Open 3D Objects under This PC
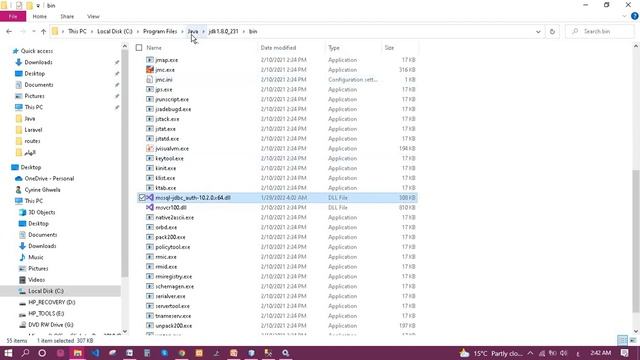The height and width of the screenshot is (360, 640). [x=42, y=212]
